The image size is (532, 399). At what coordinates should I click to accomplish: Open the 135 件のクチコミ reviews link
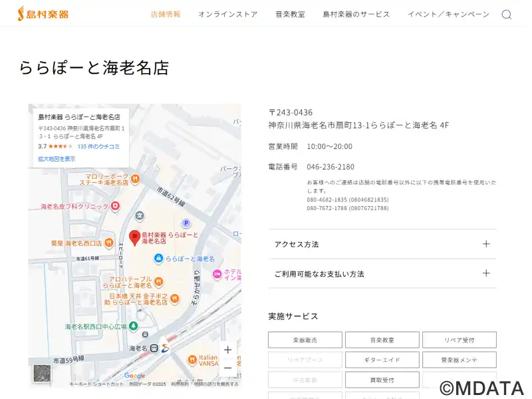98,146
